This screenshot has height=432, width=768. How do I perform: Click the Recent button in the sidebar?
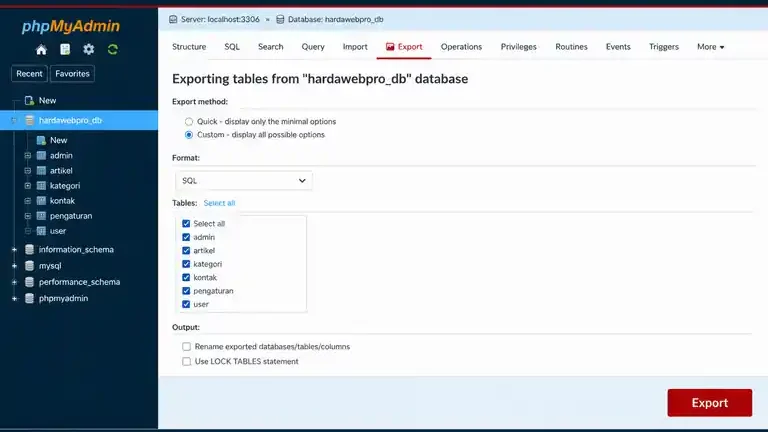pyautogui.click(x=29, y=74)
